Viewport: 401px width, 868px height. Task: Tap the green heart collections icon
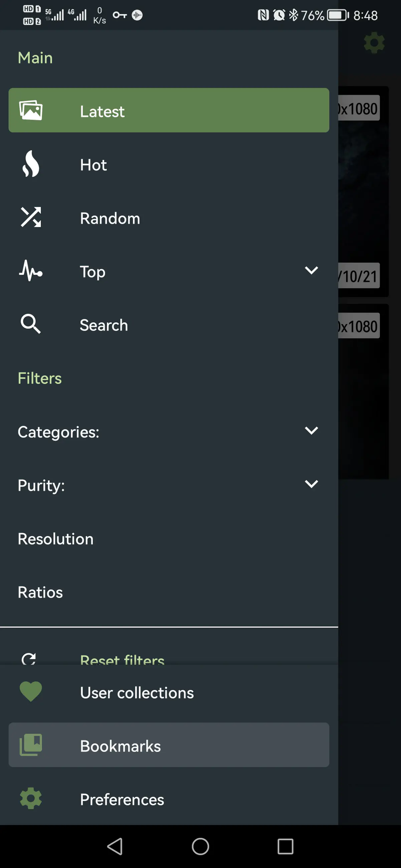click(x=31, y=691)
